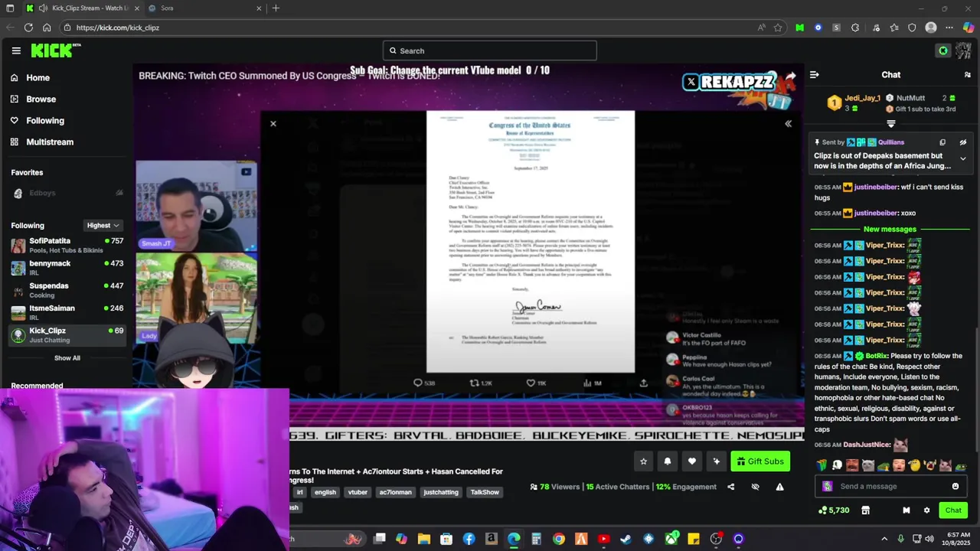980x551 pixels.
Task: Toggle stream notifications bell
Action: [668, 461]
